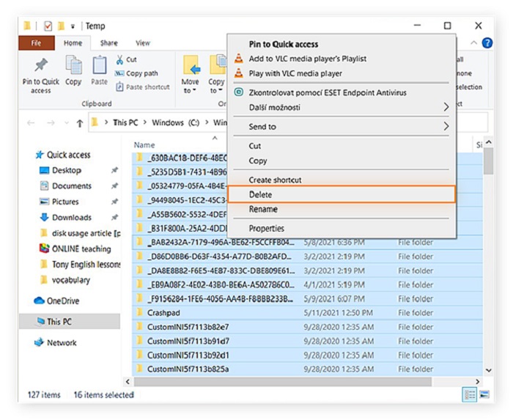Click the Up one level arrow

pyautogui.click(x=79, y=123)
